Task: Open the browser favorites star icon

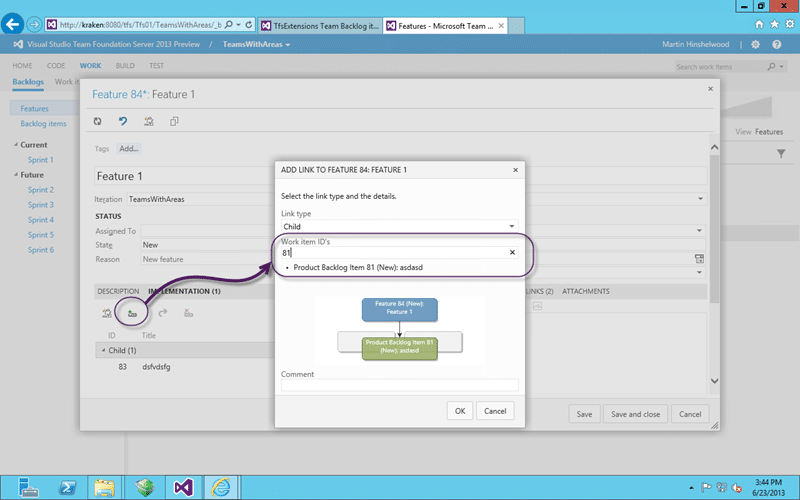Action: [x=774, y=24]
